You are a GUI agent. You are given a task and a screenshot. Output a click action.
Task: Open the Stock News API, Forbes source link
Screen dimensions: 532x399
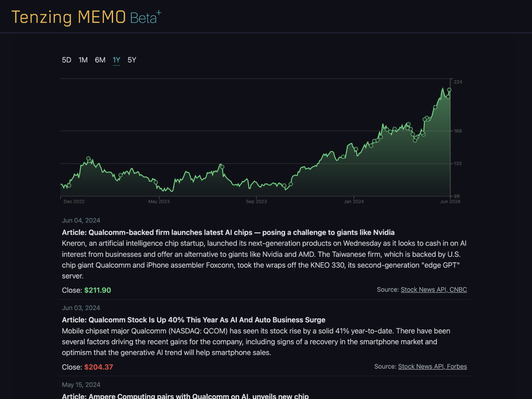(432, 366)
